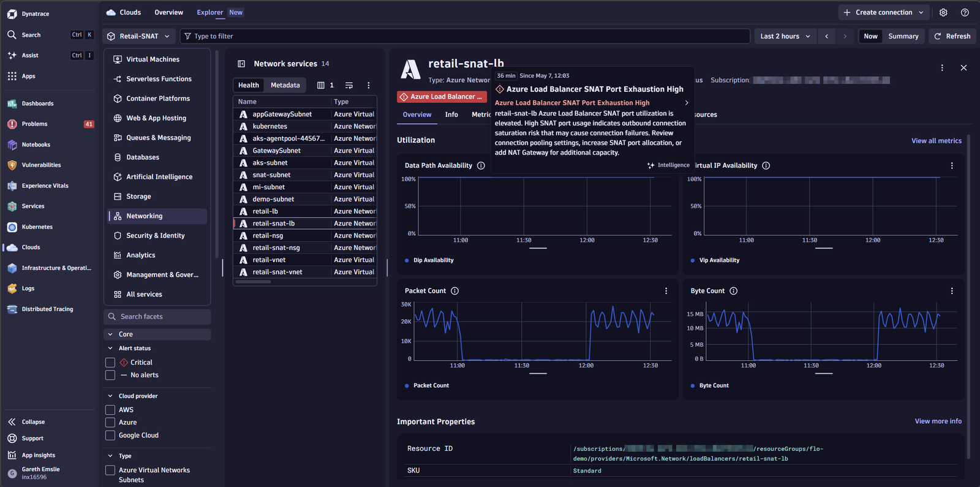This screenshot has width=980, height=487.
Task: Open Notebooks from the sidebar
Action: click(36, 145)
